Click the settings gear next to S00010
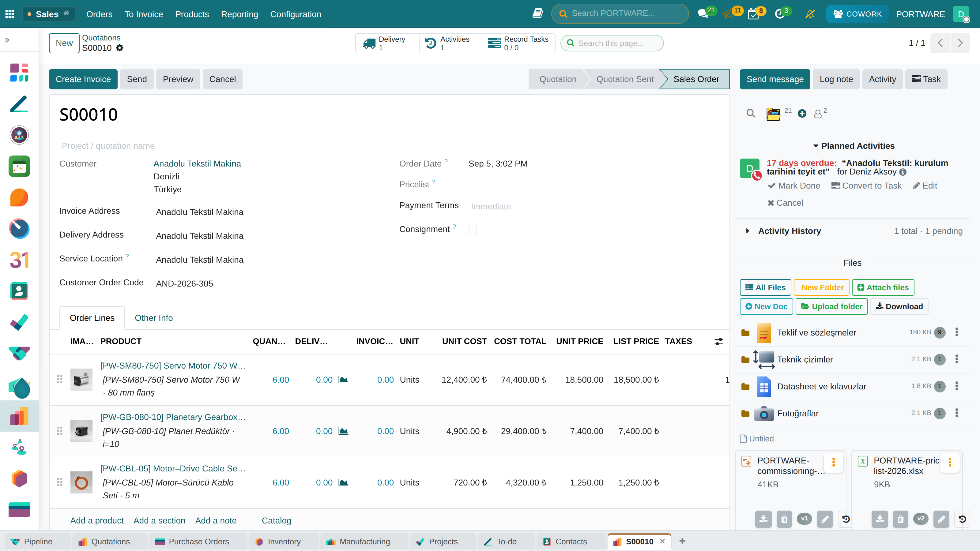980x551 pixels. coord(119,48)
